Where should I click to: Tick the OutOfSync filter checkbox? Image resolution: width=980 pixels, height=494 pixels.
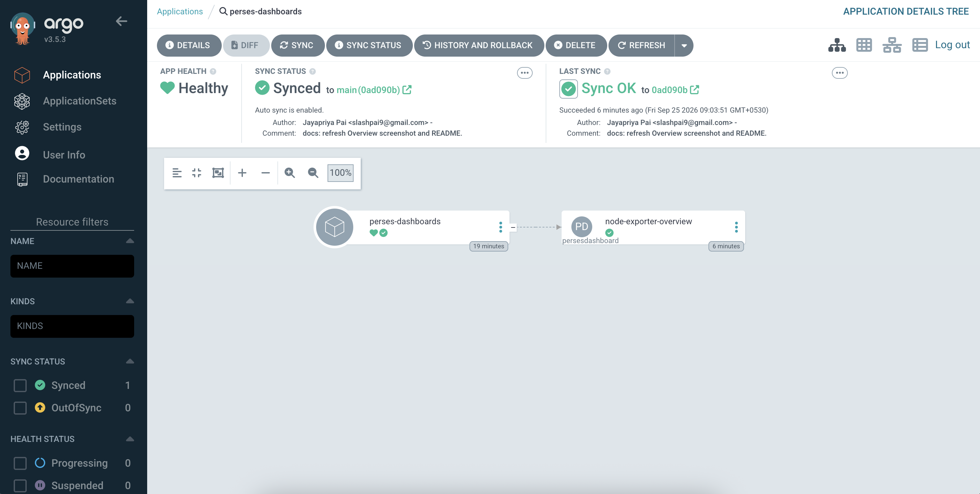pyautogui.click(x=20, y=408)
